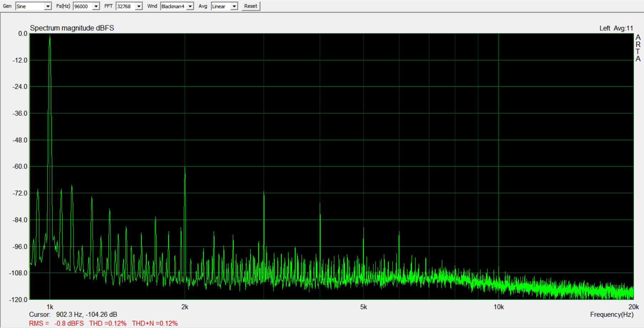Image resolution: width=644 pixels, height=328 pixels.
Task: Click the ARTA vertical logo text
Action: (x=638, y=48)
